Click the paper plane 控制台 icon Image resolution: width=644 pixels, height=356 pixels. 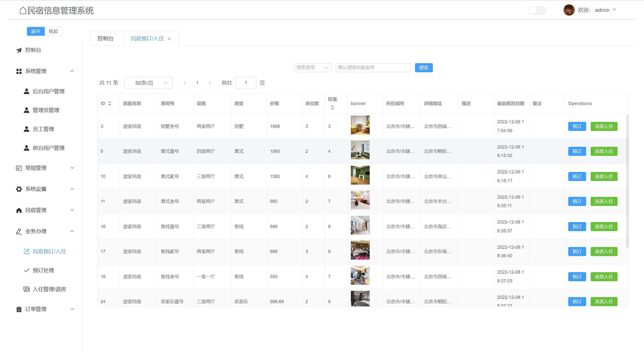pos(19,50)
